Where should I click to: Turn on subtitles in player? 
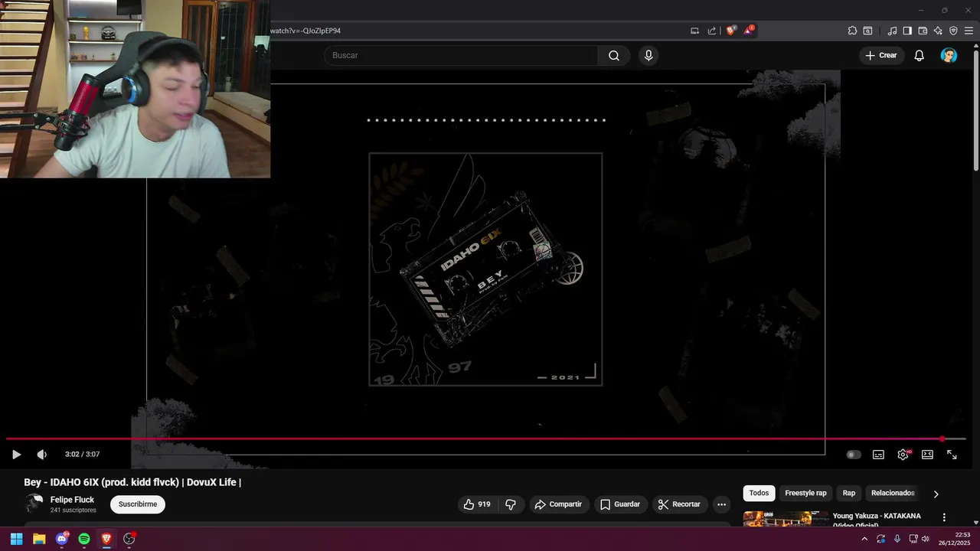[x=878, y=455]
